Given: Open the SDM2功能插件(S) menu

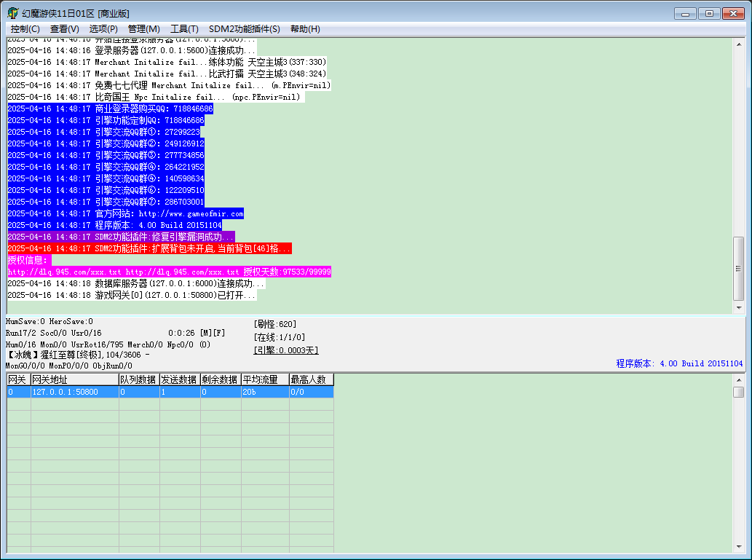Looking at the screenshot, I should pos(244,29).
